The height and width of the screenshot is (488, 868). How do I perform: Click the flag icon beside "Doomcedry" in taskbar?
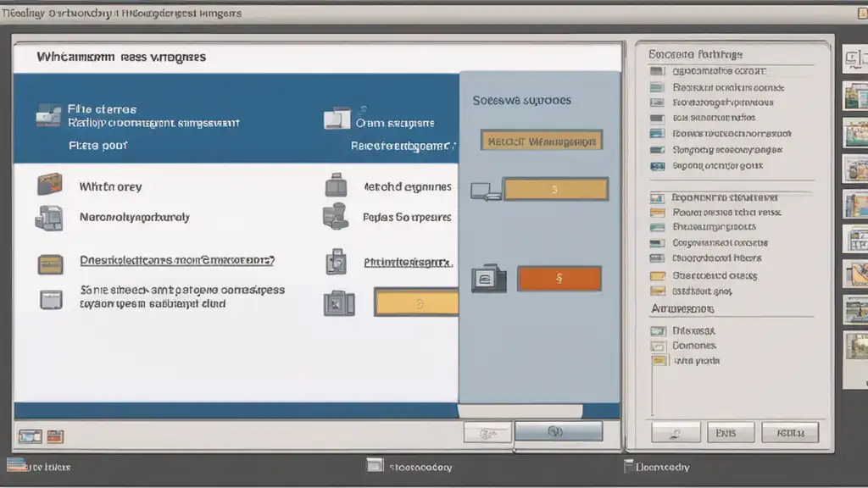click(628, 466)
